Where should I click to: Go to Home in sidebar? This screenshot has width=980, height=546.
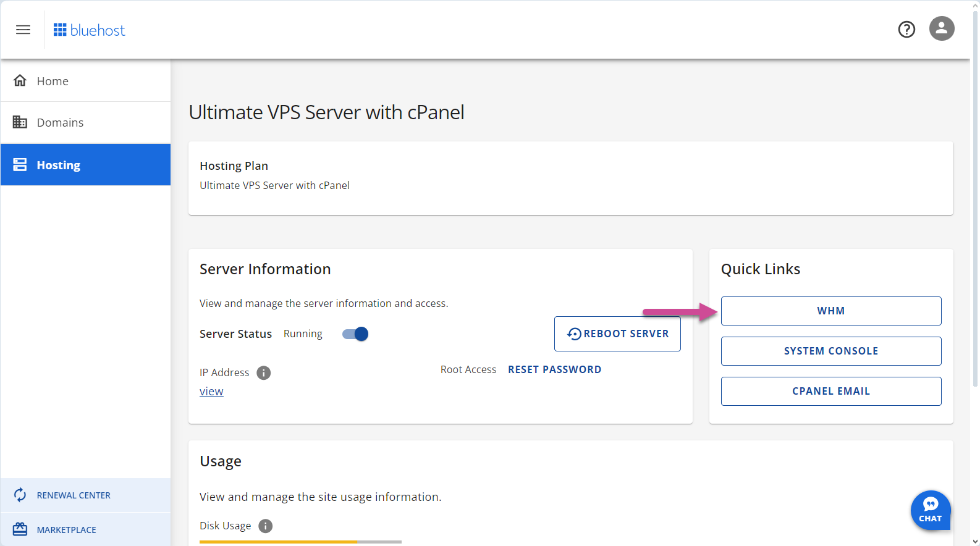pyautogui.click(x=85, y=81)
